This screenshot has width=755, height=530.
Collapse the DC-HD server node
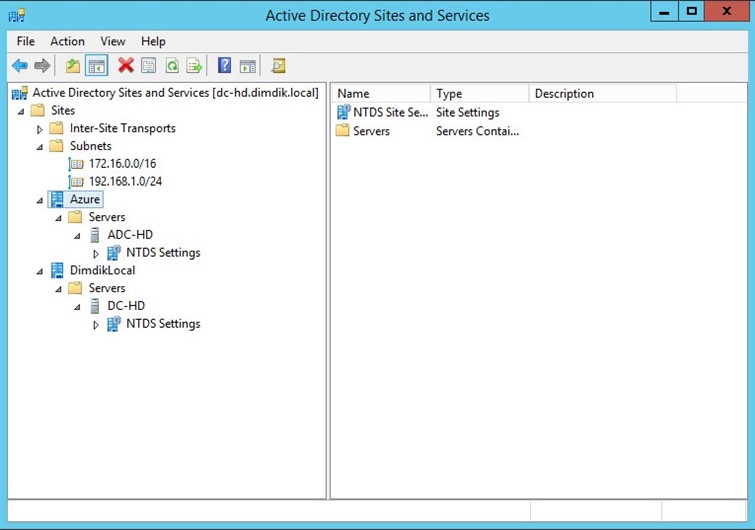click(x=77, y=308)
